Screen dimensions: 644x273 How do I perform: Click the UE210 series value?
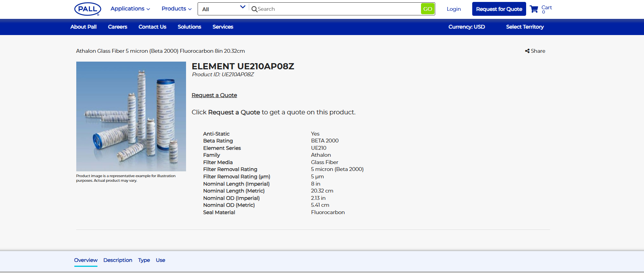pyautogui.click(x=319, y=148)
